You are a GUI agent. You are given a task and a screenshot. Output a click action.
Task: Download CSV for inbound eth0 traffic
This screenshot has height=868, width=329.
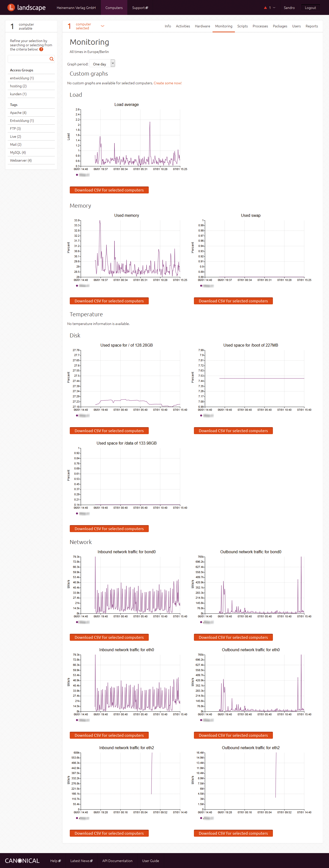109,735
